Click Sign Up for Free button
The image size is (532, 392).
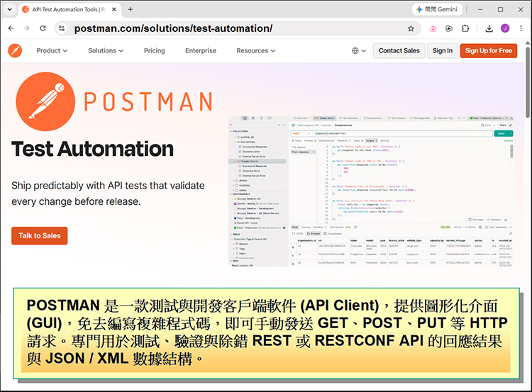click(x=488, y=50)
